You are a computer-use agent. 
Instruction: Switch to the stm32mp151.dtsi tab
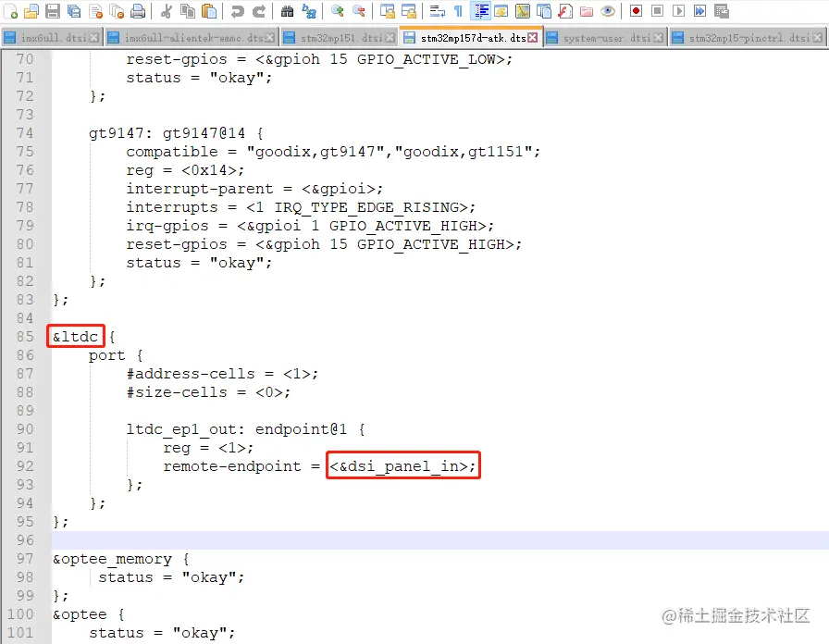pyautogui.click(x=340, y=38)
